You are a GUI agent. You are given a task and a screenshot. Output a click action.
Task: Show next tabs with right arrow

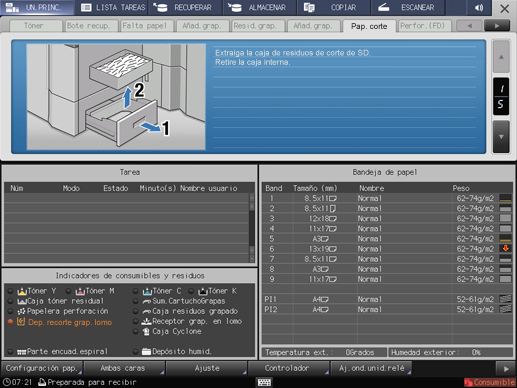tap(497, 26)
